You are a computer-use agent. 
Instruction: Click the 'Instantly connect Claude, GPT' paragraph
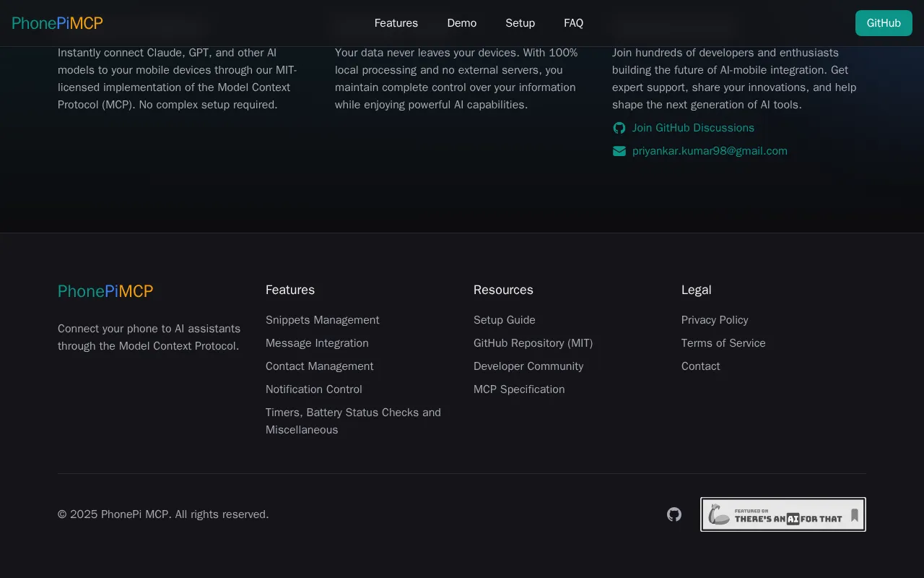pyautogui.click(x=178, y=79)
